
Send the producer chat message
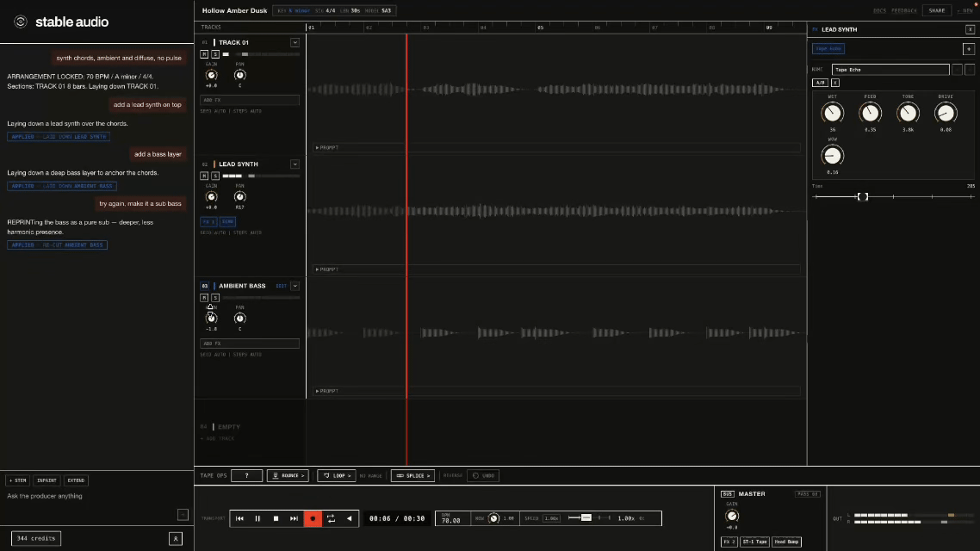(x=183, y=515)
